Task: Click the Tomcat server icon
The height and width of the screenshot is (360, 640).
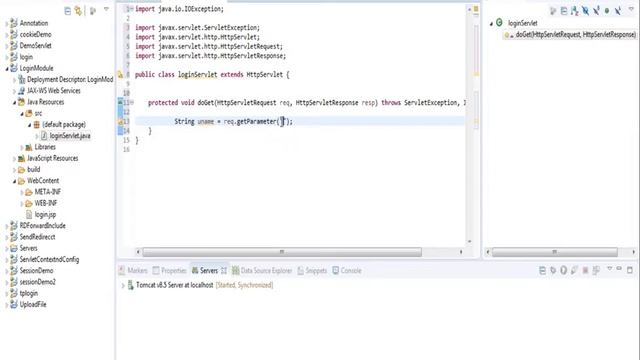Action: (131, 285)
